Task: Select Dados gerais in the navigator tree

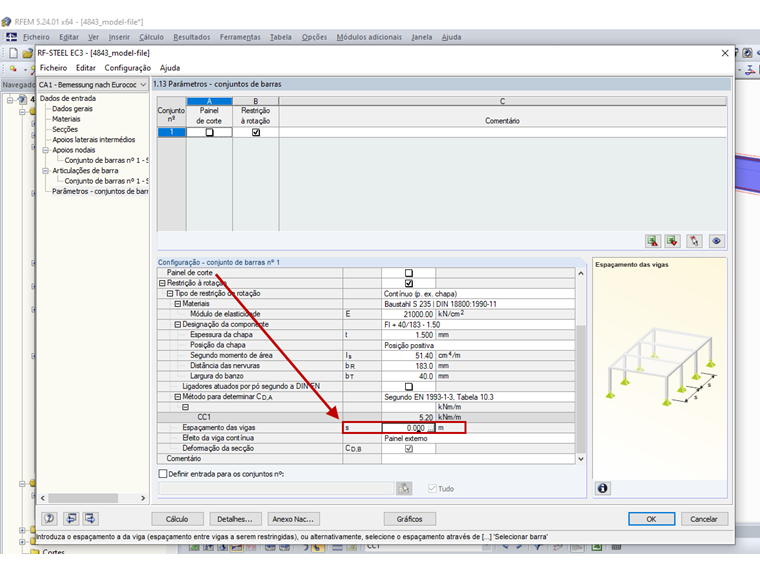Action: [x=72, y=109]
